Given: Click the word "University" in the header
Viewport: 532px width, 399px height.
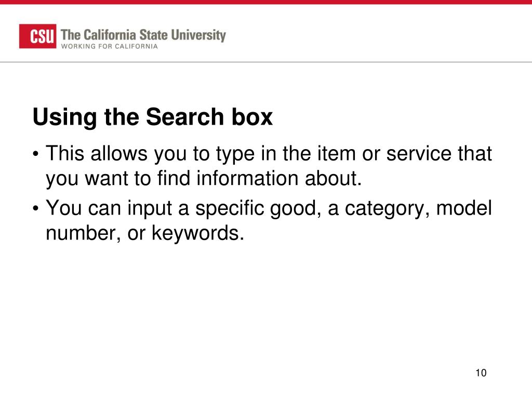Looking at the screenshot, I should 198,35.
